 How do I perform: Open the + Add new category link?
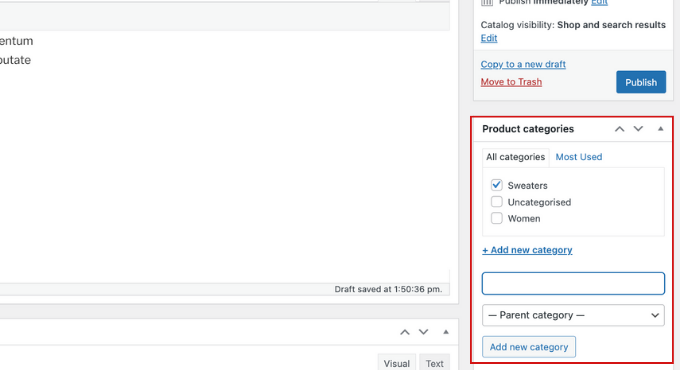tap(527, 250)
